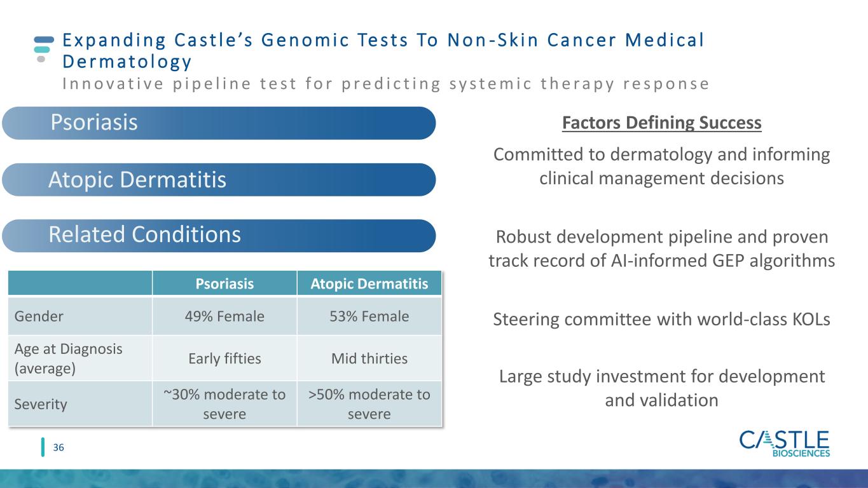Click the 53% Female cell
Viewport: 868px width, 488px height.
[x=369, y=316]
